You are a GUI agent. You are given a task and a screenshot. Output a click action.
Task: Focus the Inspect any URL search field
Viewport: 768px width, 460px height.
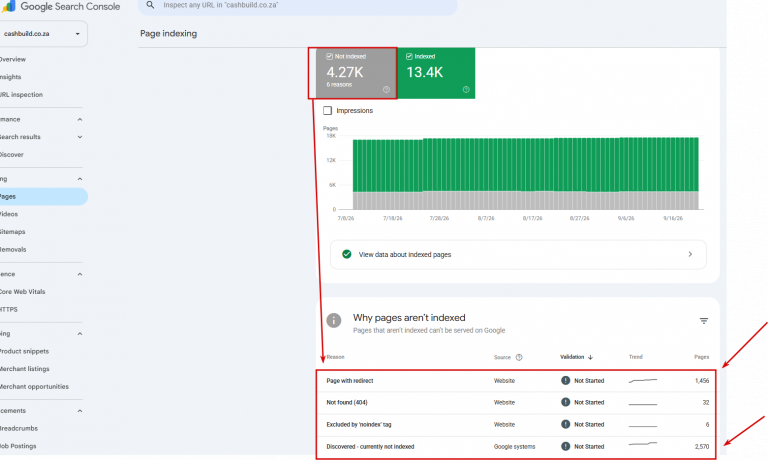click(298, 5)
